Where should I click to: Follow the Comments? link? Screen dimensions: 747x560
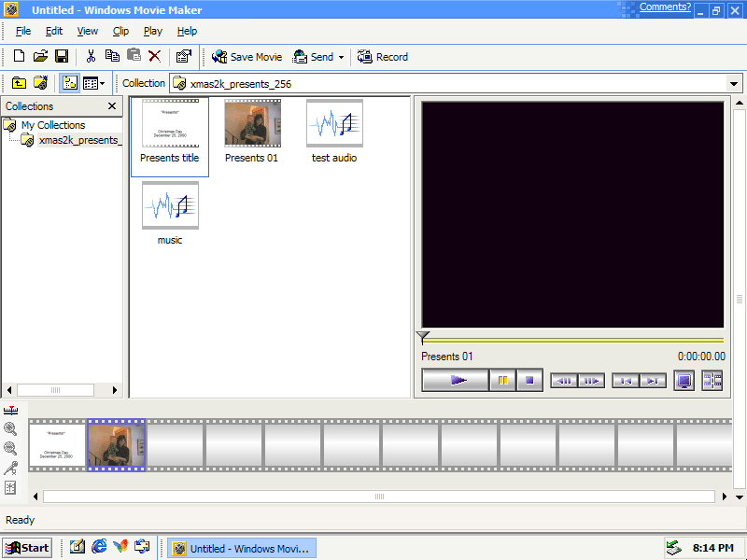(665, 7)
